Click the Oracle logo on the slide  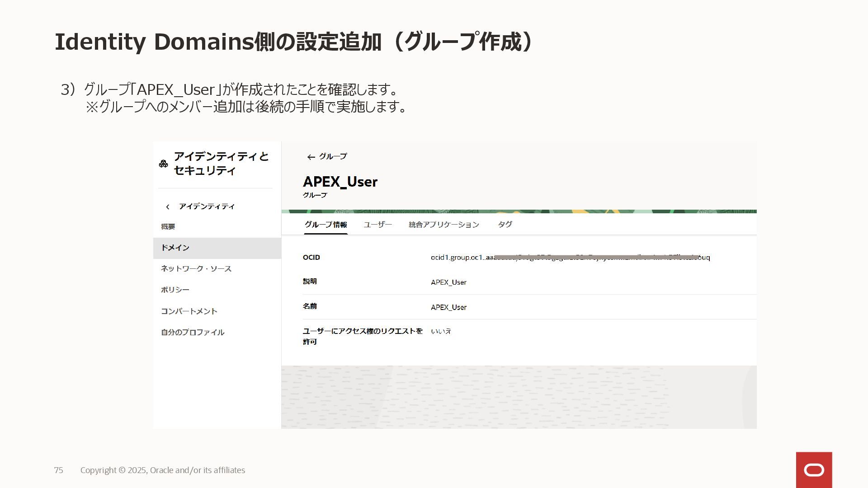[x=814, y=470]
